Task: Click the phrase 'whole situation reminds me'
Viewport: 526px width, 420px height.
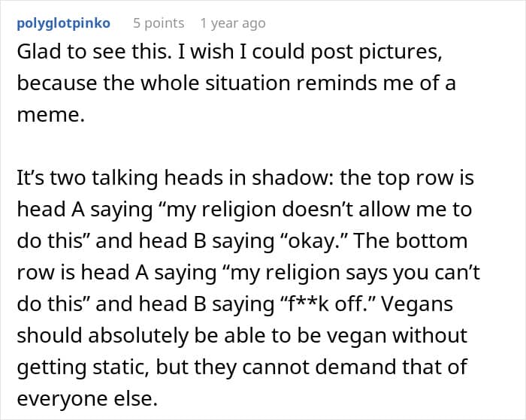Action: coord(265,83)
